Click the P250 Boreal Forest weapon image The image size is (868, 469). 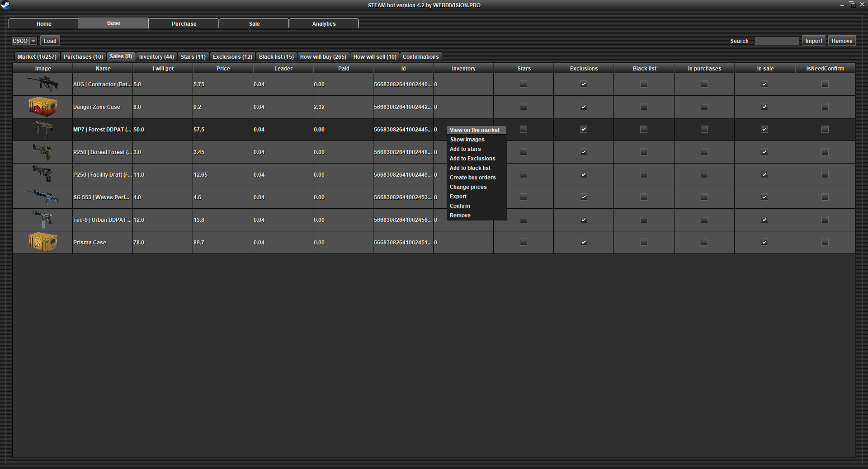[x=42, y=152]
